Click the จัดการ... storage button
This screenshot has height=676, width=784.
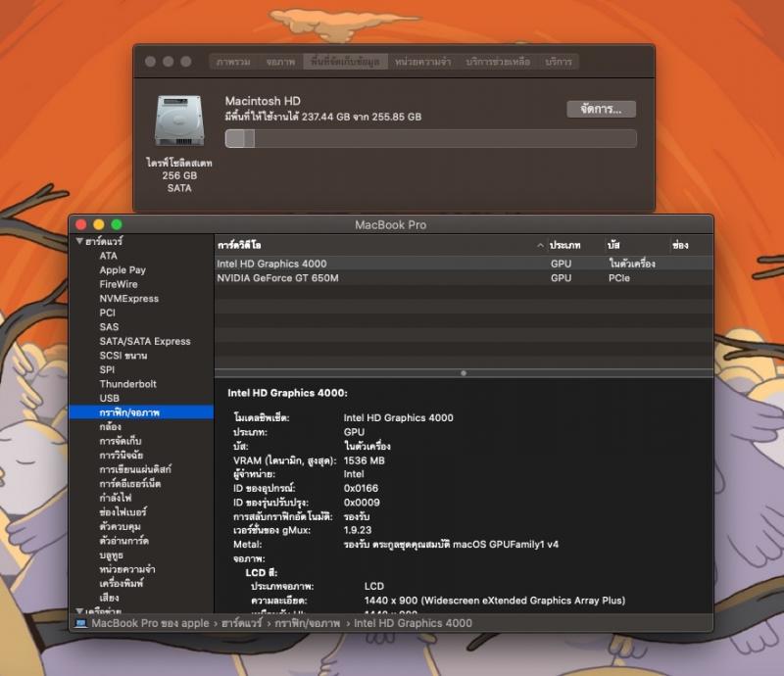pos(601,109)
